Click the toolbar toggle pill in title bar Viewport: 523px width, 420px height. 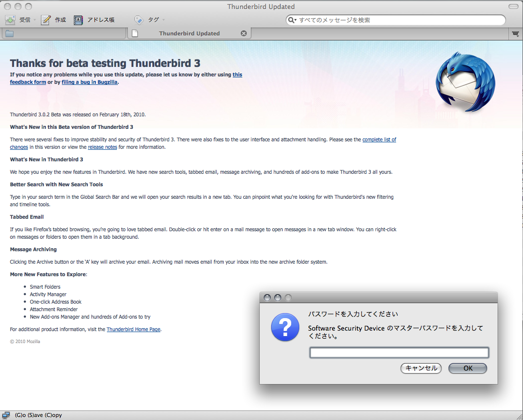pos(514,6)
